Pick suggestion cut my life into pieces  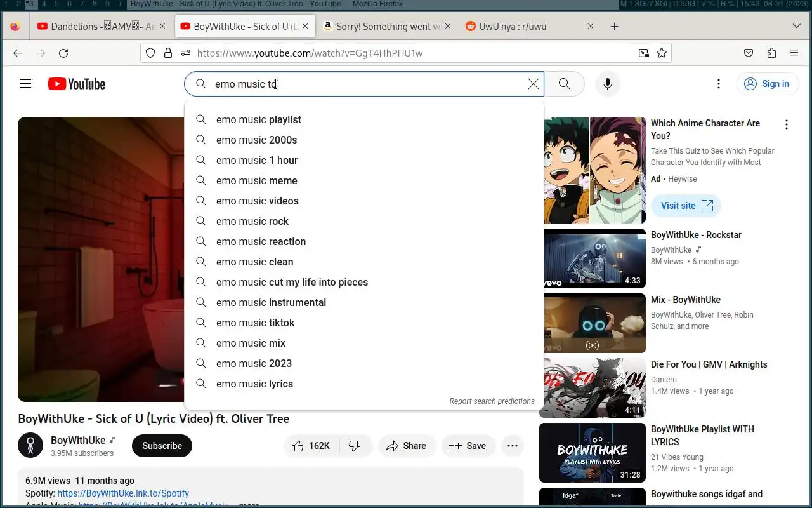tap(364, 282)
